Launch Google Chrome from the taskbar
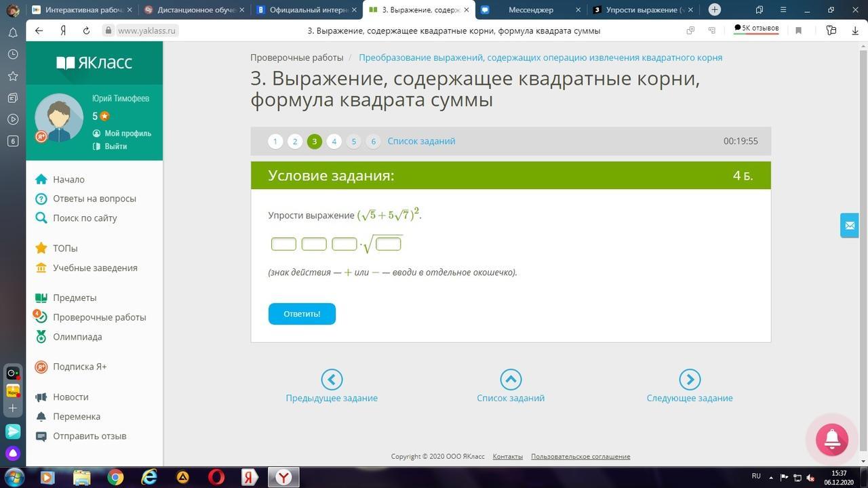The width and height of the screenshot is (868, 488). [115, 477]
